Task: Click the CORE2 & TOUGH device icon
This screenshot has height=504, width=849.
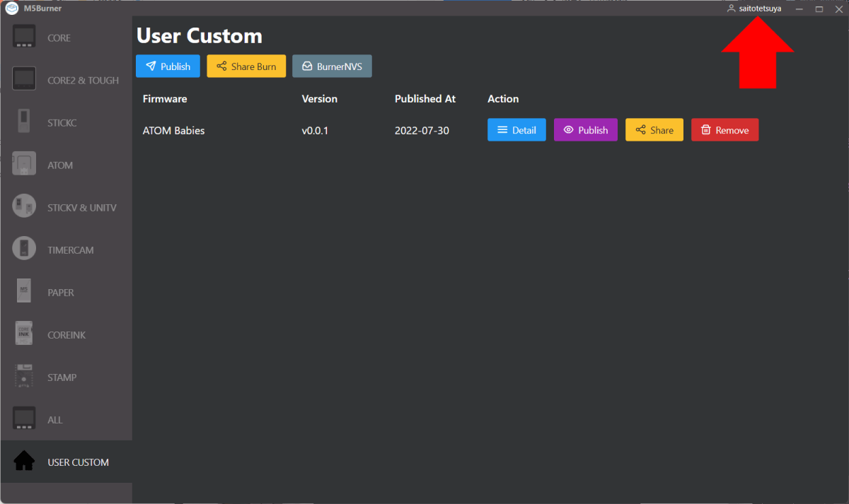Action: coord(24,80)
